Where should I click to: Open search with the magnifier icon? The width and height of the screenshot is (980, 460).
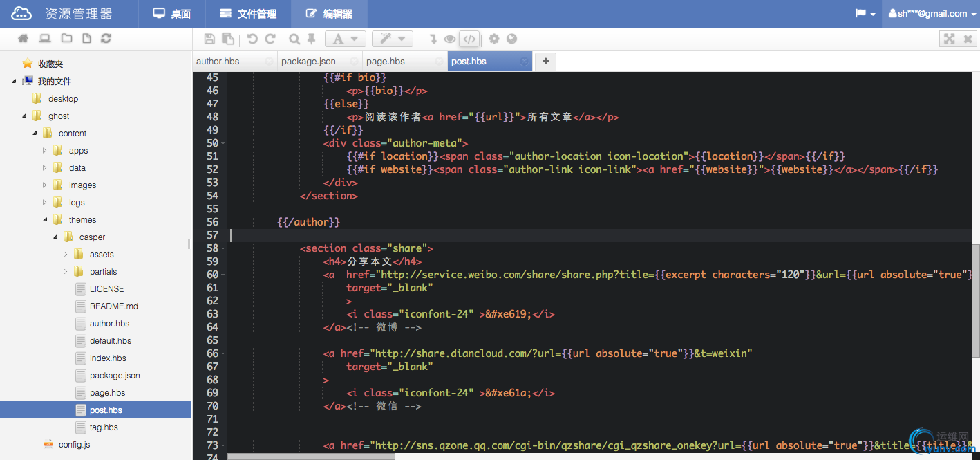point(294,39)
